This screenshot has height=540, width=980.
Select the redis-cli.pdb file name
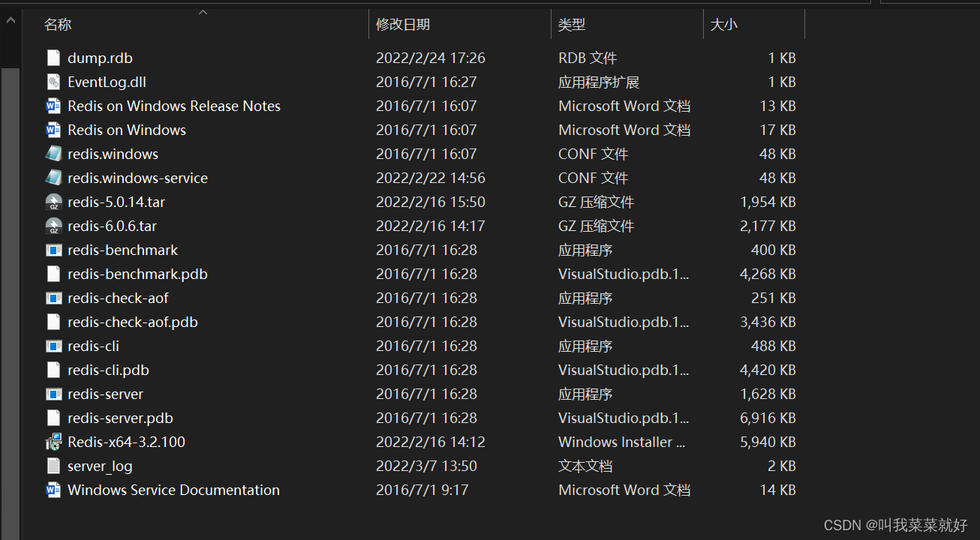tap(108, 370)
